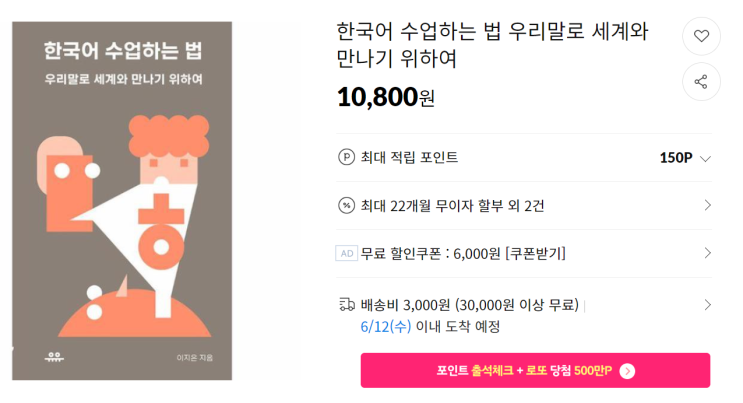The width and height of the screenshot is (743, 403).
Task: Open the book cover image
Action: point(123,202)
